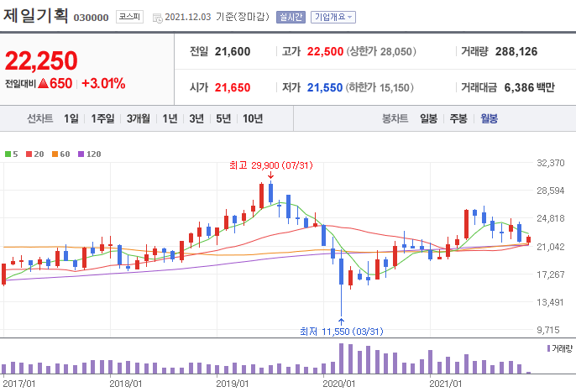
Task: Click the orange 60-period moving average swatch
Action: (x=55, y=154)
